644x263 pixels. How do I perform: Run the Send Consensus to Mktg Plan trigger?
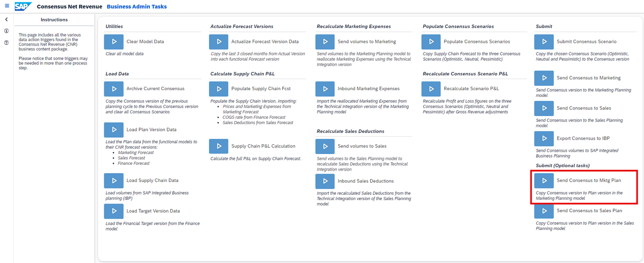click(x=544, y=180)
